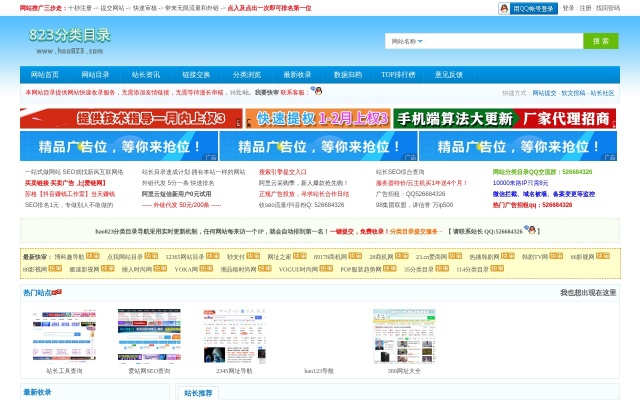Click 找回密码 link at top right
The height and width of the screenshot is (400, 640).
point(607,7)
